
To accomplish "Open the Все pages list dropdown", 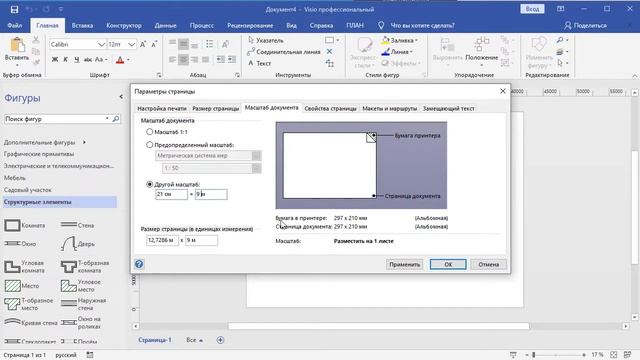I will pyautogui.click(x=195, y=340).
